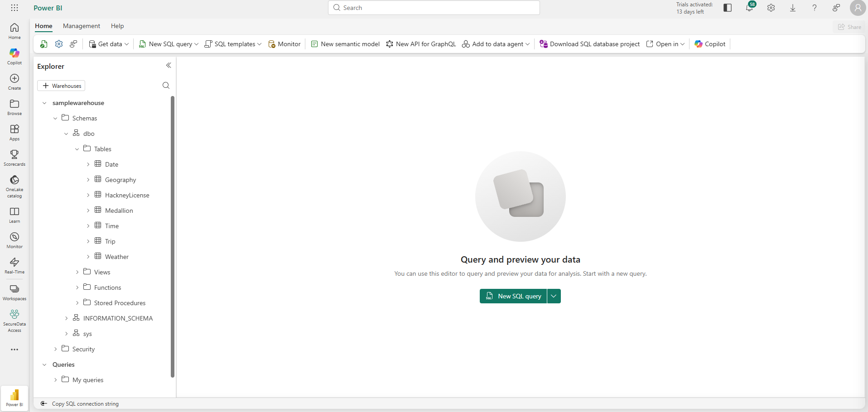Open Scorecards from the sidebar

coord(14,158)
